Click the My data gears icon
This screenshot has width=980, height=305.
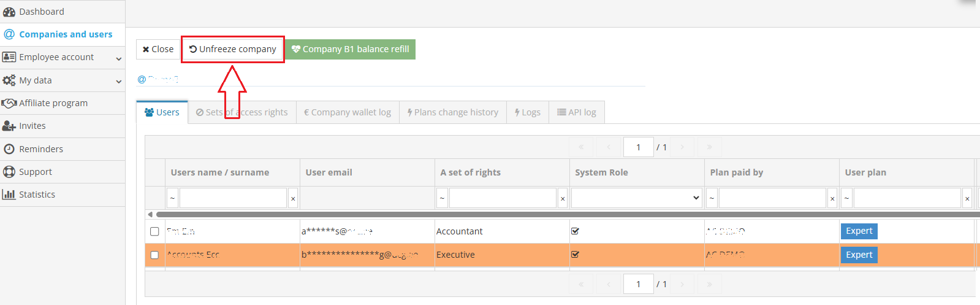[x=9, y=80]
